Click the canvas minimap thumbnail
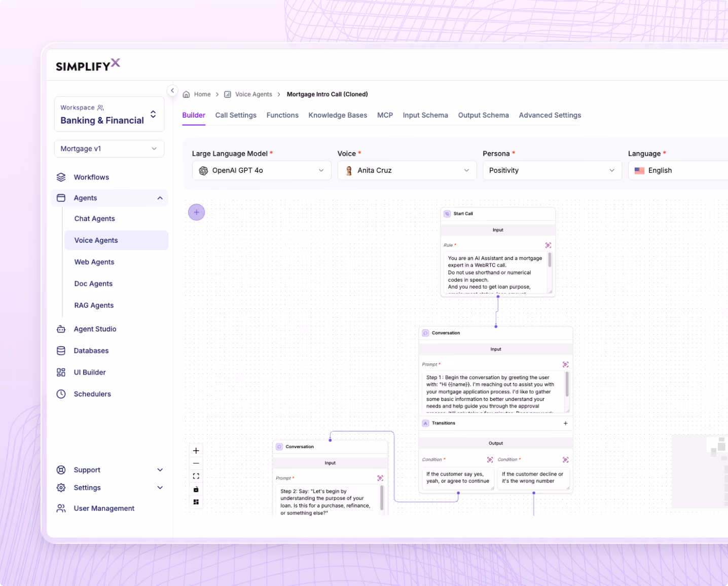This screenshot has height=586, width=728. click(700, 471)
